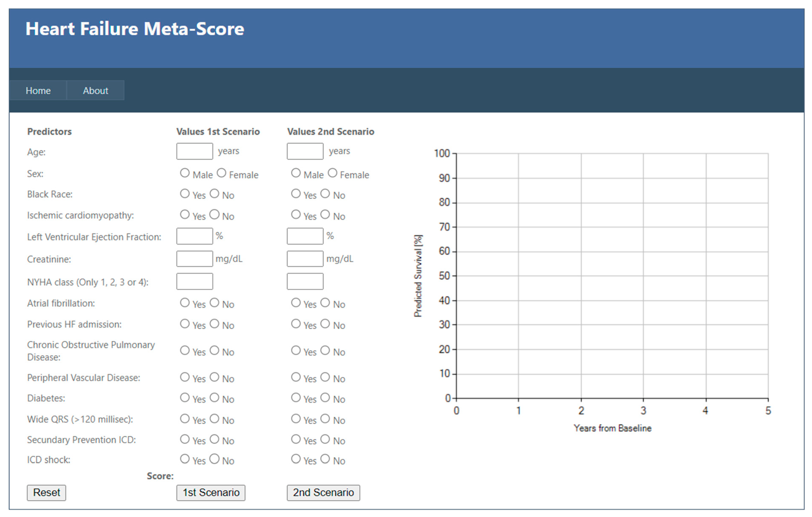This screenshot has height=517, width=812.
Task: Open the Home navigation tab
Action: coord(38,90)
